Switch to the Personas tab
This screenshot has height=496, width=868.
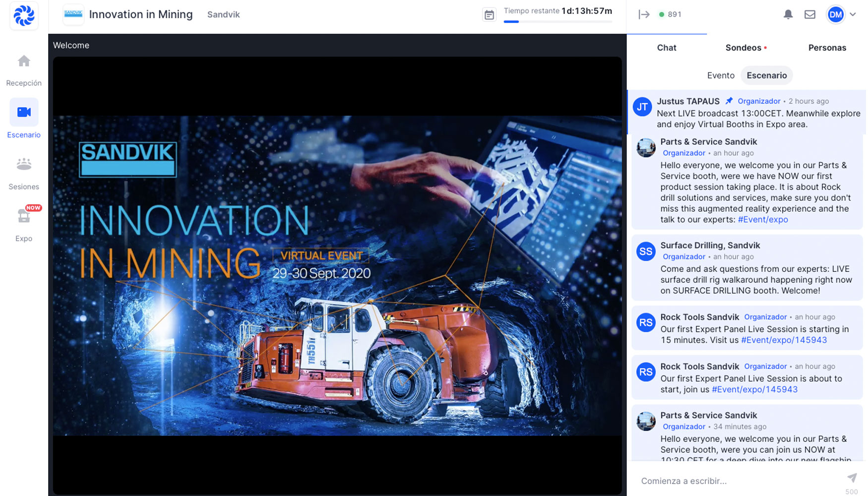pos(827,48)
